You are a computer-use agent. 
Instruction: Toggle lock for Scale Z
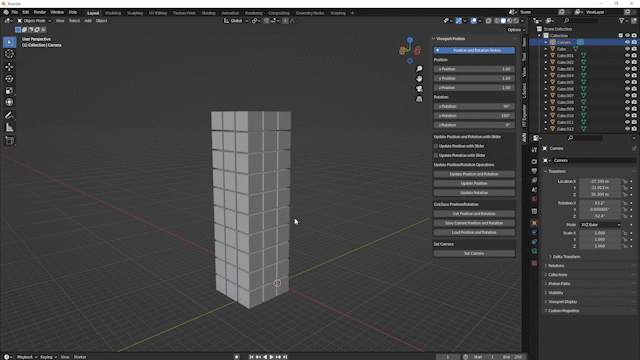pos(624,246)
